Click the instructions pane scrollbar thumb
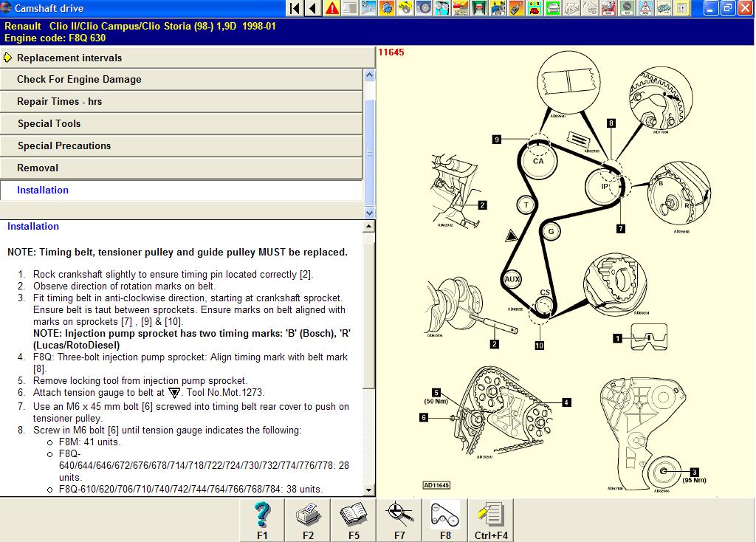 coord(369,316)
